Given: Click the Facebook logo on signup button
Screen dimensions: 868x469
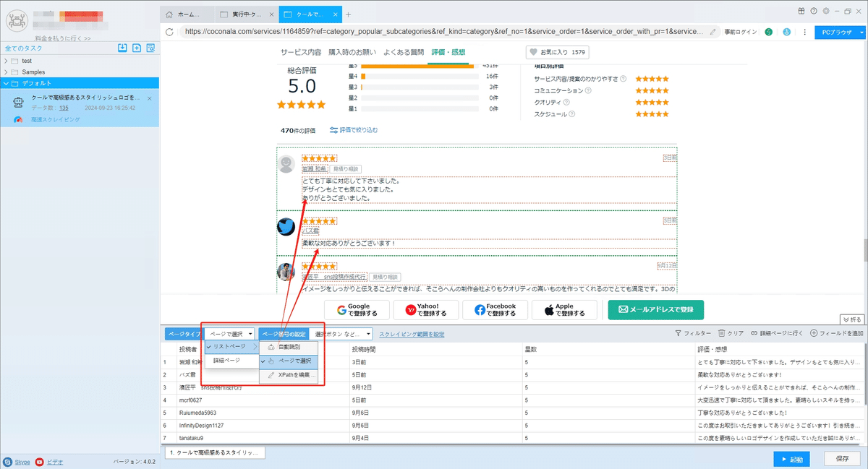Looking at the screenshot, I should [480, 310].
